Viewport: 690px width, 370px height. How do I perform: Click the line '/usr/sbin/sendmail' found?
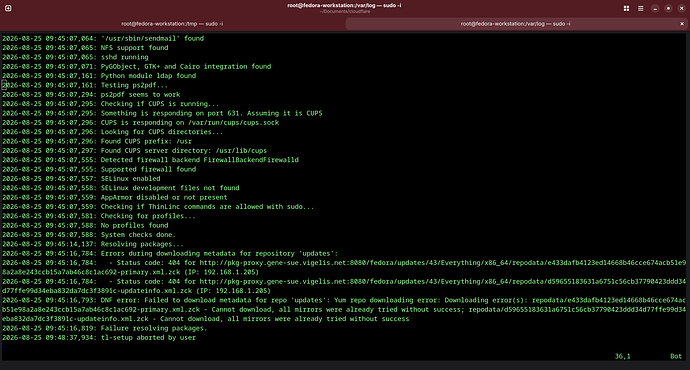pyautogui.click(x=103, y=38)
